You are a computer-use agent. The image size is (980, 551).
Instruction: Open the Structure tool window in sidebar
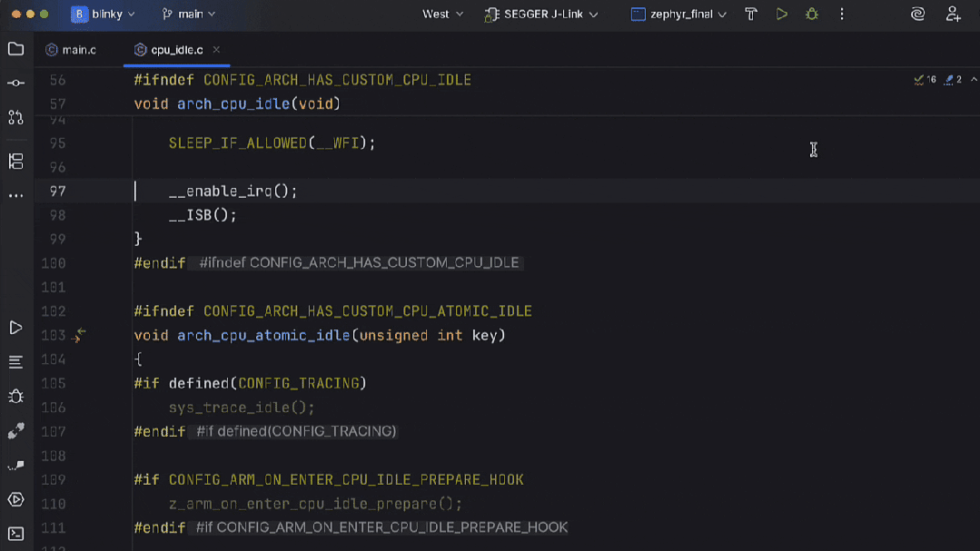15,162
